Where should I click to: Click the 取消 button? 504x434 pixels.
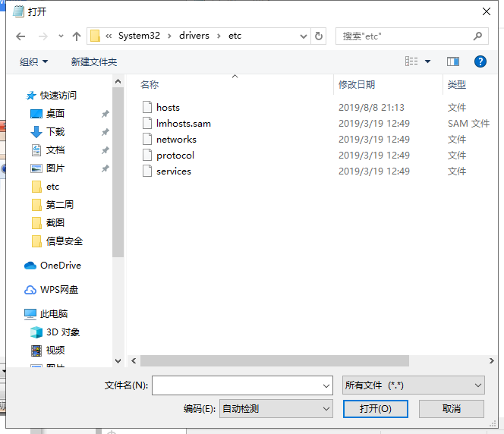452,409
